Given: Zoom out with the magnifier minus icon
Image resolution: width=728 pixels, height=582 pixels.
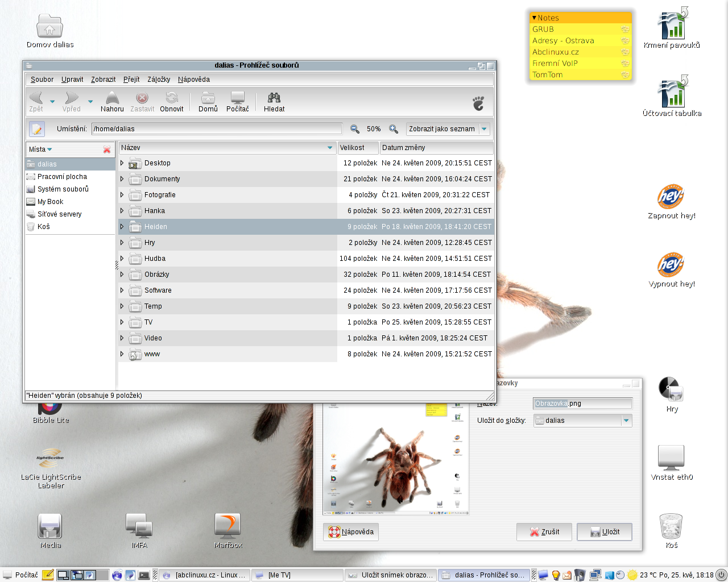Looking at the screenshot, I should coord(355,129).
